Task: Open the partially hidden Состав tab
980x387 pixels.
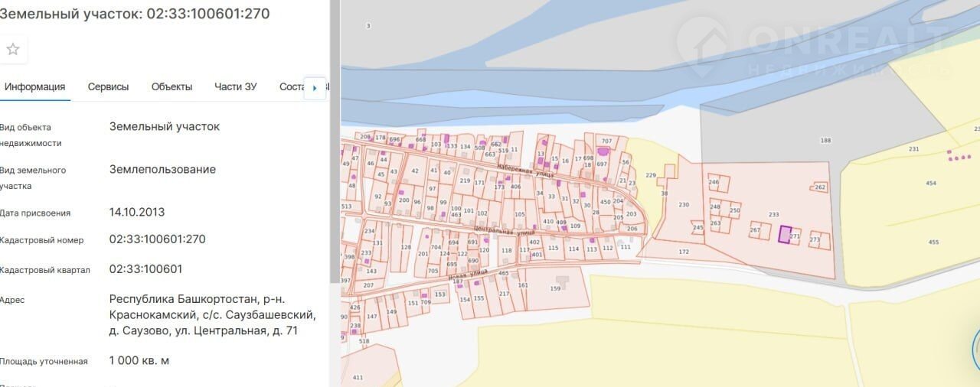Action: pos(292,86)
